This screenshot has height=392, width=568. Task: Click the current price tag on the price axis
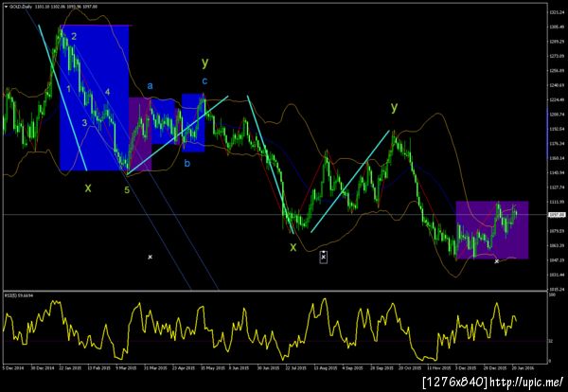tap(558, 215)
